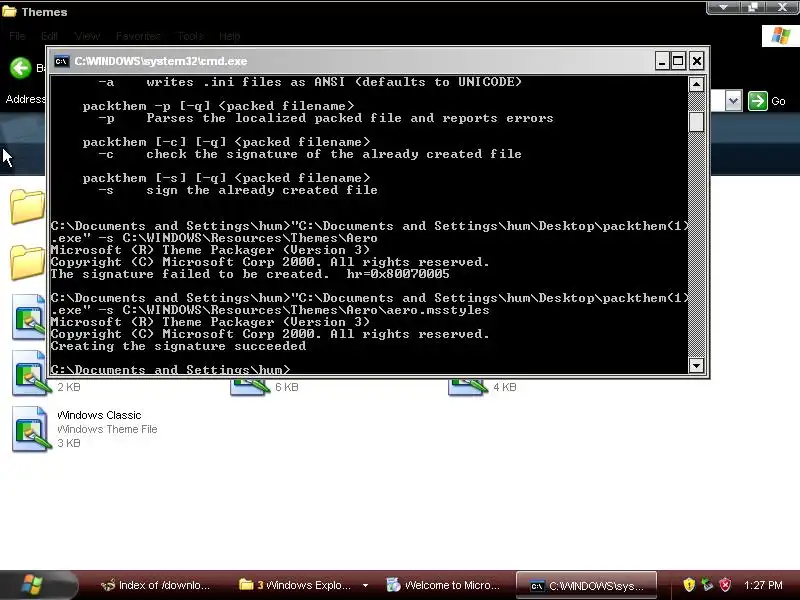The width and height of the screenshot is (800, 600).
Task: Click the green tray icon beside the yellow shield
Action: click(x=707, y=584)
